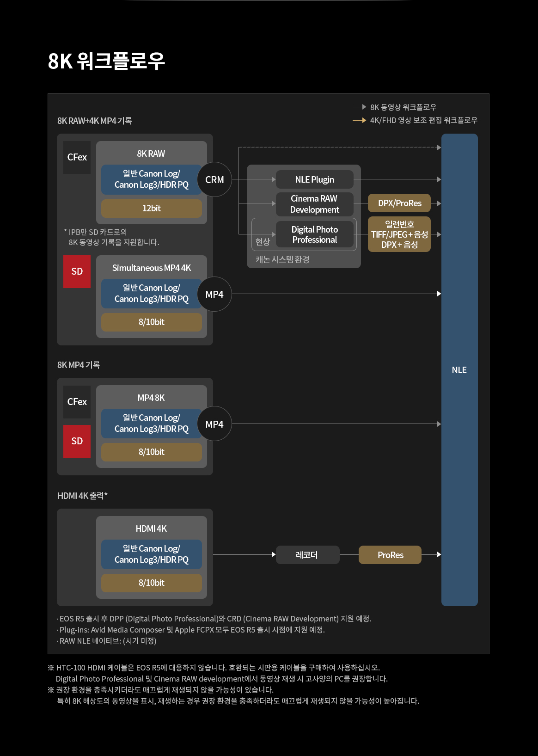Open the Digital Photo Professional box
Screen dimensions: 538x756
(315, 234)
